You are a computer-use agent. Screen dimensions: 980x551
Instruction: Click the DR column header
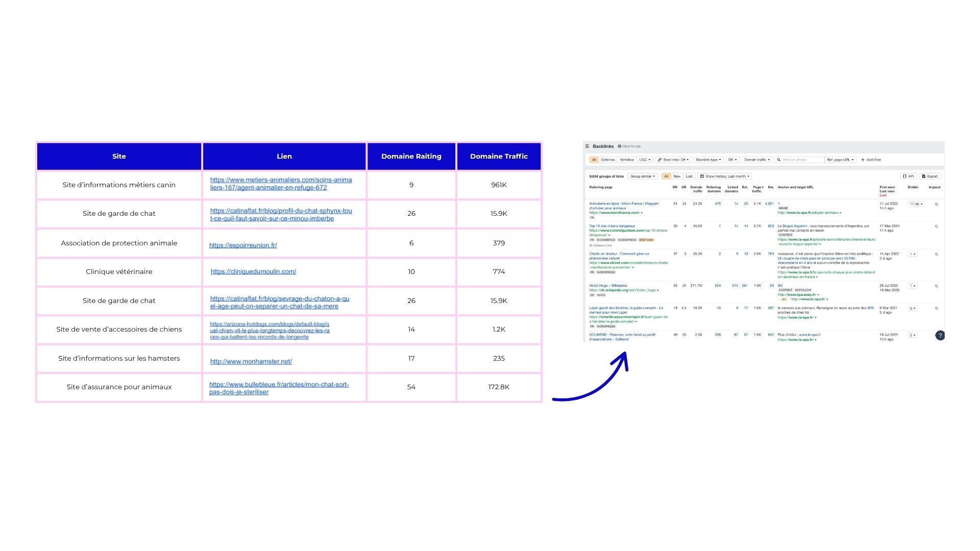(x=675, y=187)
